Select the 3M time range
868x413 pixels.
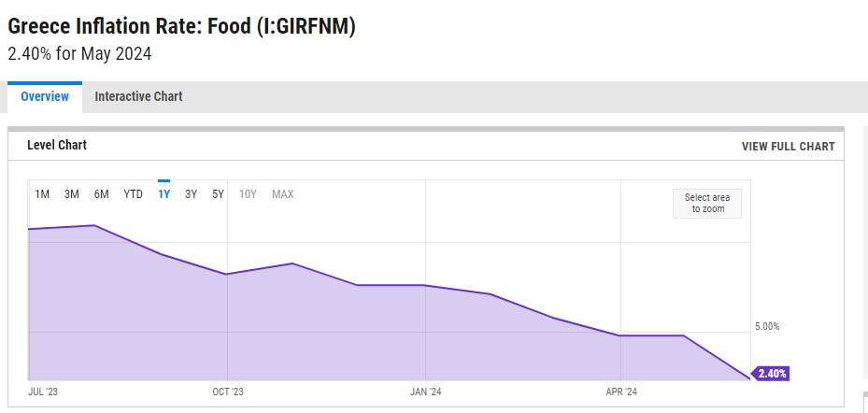click(71, 194)
